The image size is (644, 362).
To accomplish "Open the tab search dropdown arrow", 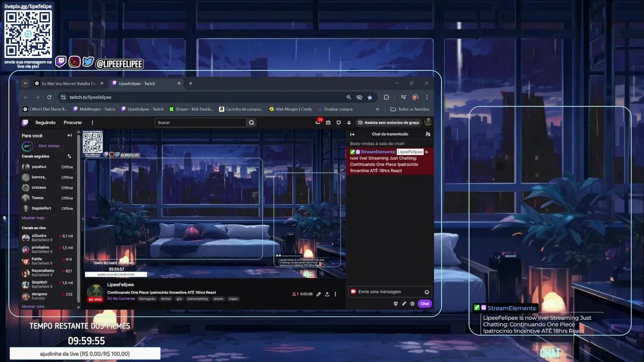I will [x=25, y=83].
